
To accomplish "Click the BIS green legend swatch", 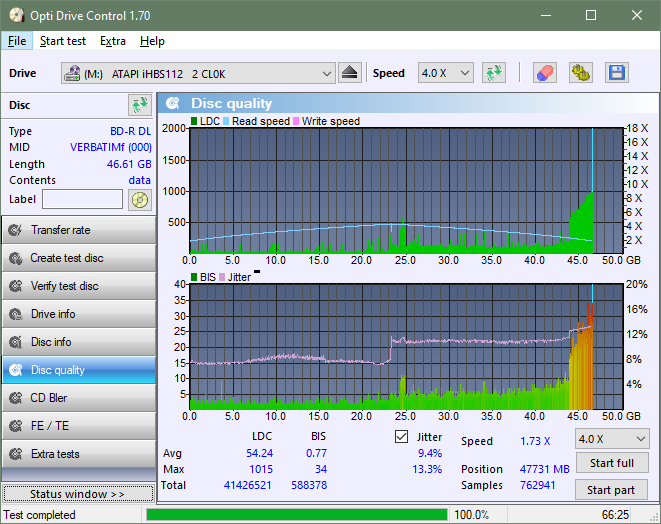I will coord(194,277).
